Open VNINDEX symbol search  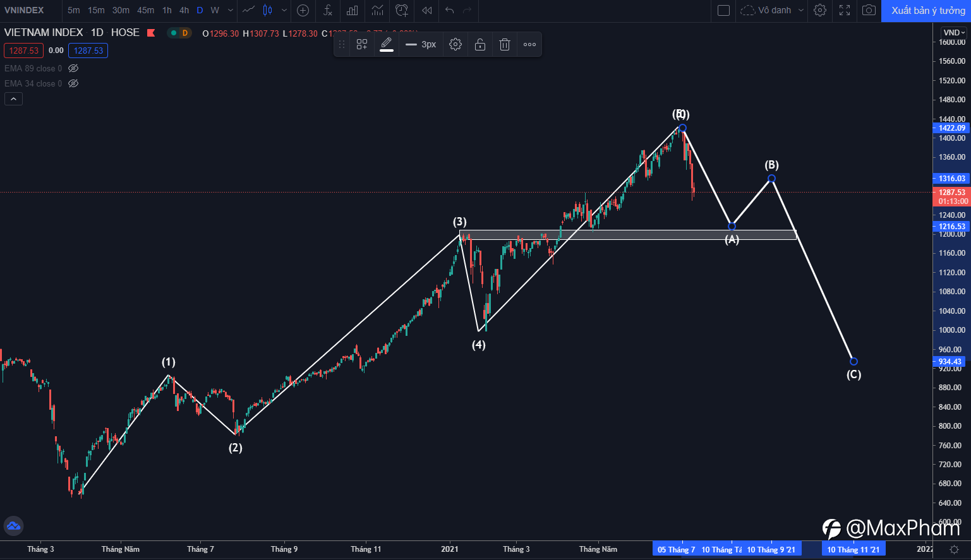point(25,10)
